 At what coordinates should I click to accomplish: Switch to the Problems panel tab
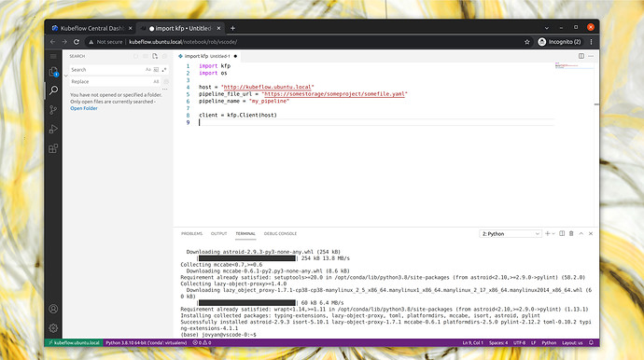pos(192,233)
